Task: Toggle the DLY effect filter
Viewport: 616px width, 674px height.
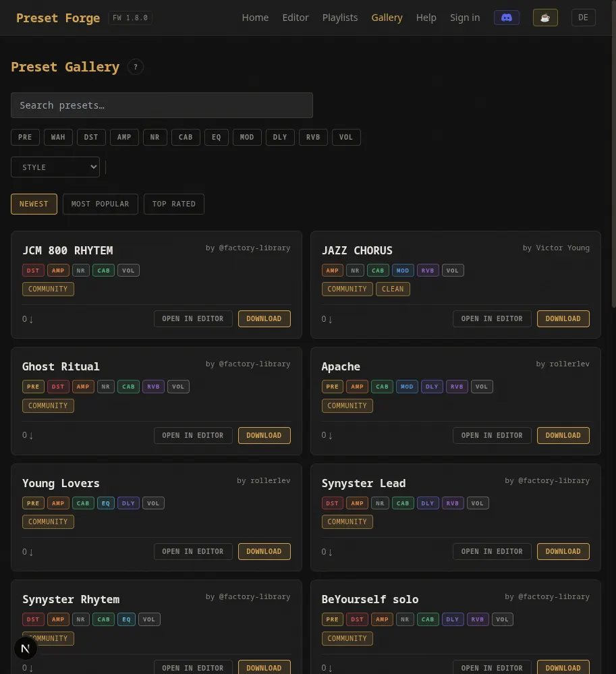Action: coord(280,137)
